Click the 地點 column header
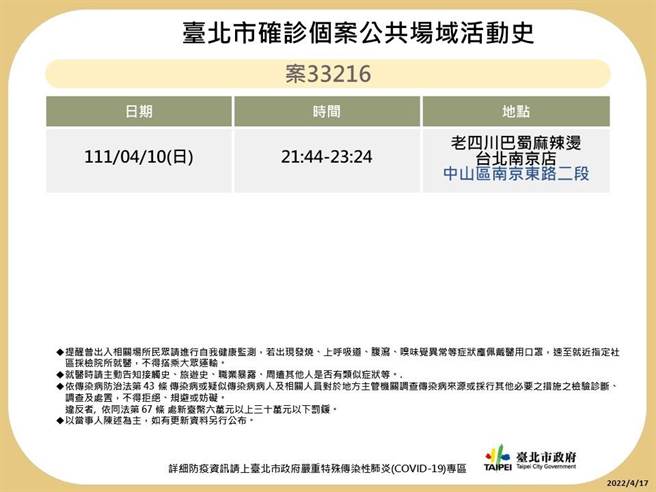 tap(516, 111)
